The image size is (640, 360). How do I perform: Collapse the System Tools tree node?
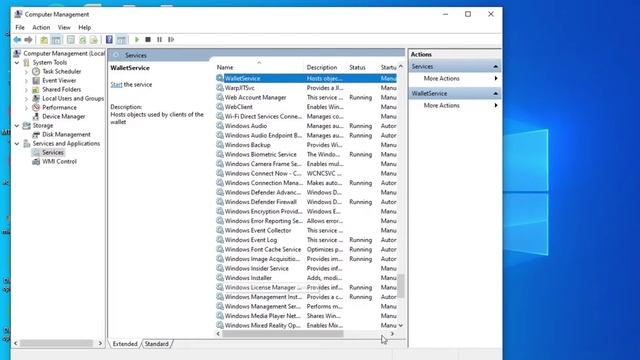17,62
